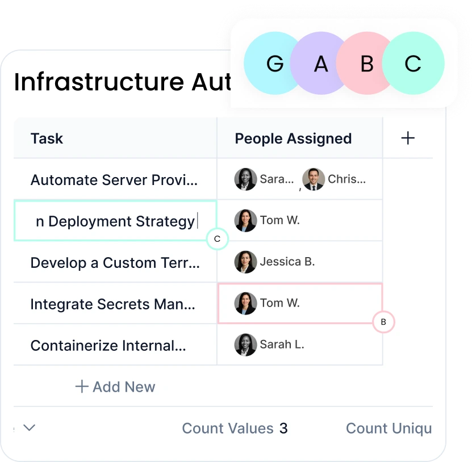This screenshot has width=476, height=462.
Task: Add a new column with plus icon
Action: coord(408,138)
